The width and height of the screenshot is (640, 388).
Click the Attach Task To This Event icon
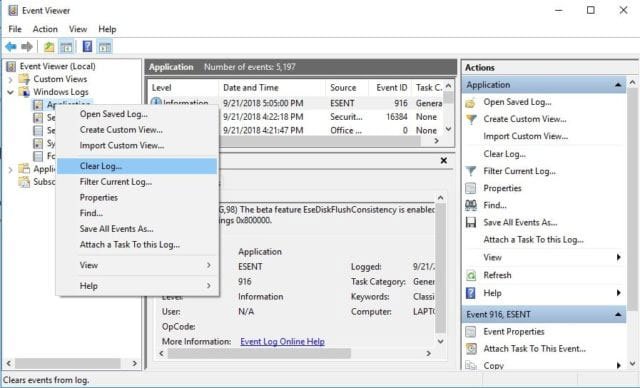click(471, 349)
